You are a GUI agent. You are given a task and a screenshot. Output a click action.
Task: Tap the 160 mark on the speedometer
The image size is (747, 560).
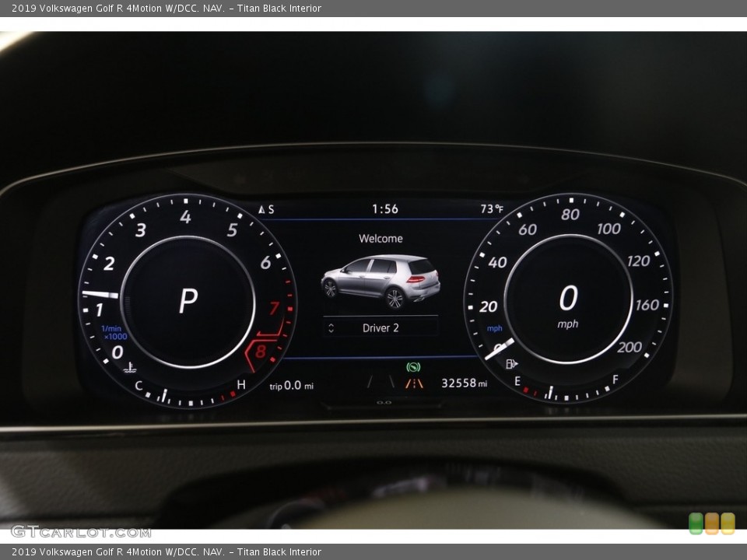(x=647, y=305)
